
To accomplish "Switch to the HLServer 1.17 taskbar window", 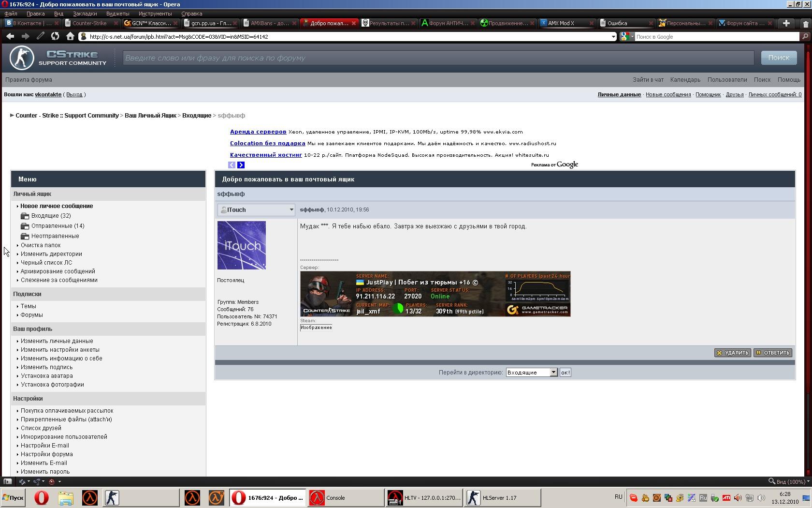I will pos(503,498).
